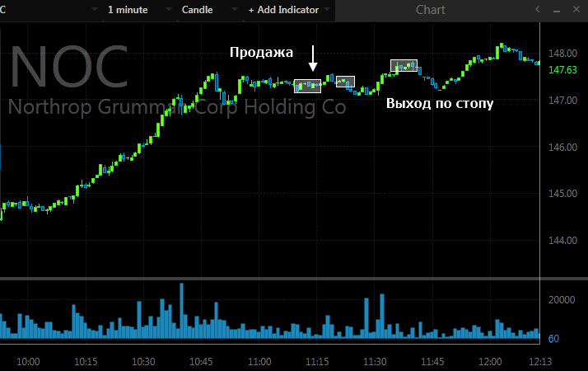Click the 11:15 time axis label

tap(317, 362)
